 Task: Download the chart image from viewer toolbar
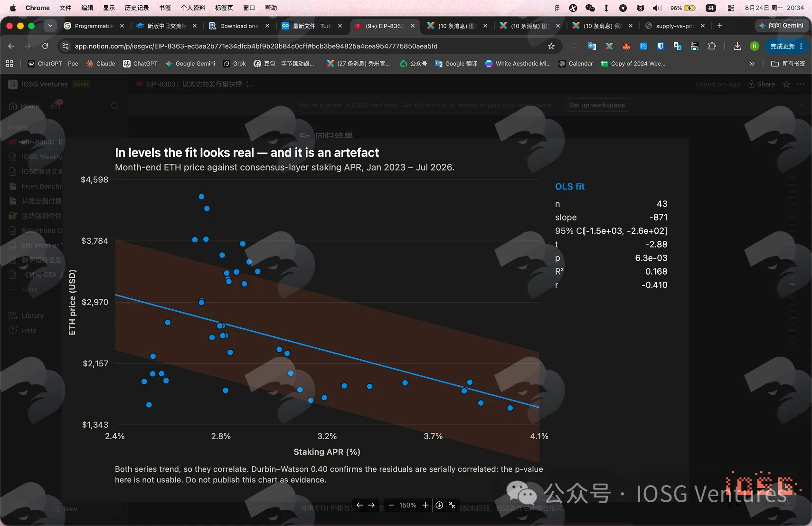pos(439,505)
